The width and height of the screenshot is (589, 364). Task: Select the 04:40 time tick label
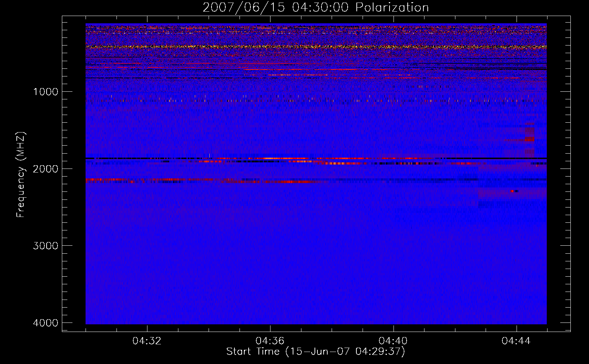[x=393, y=341]
